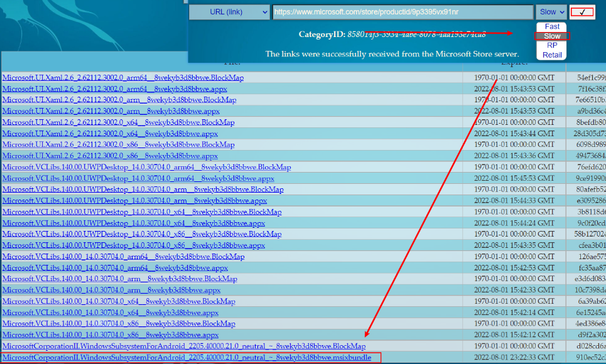
Task: Open VCLibs.140.00_14.0.30704.0 arm64 BlockMap link
Action: click(123, 257)
